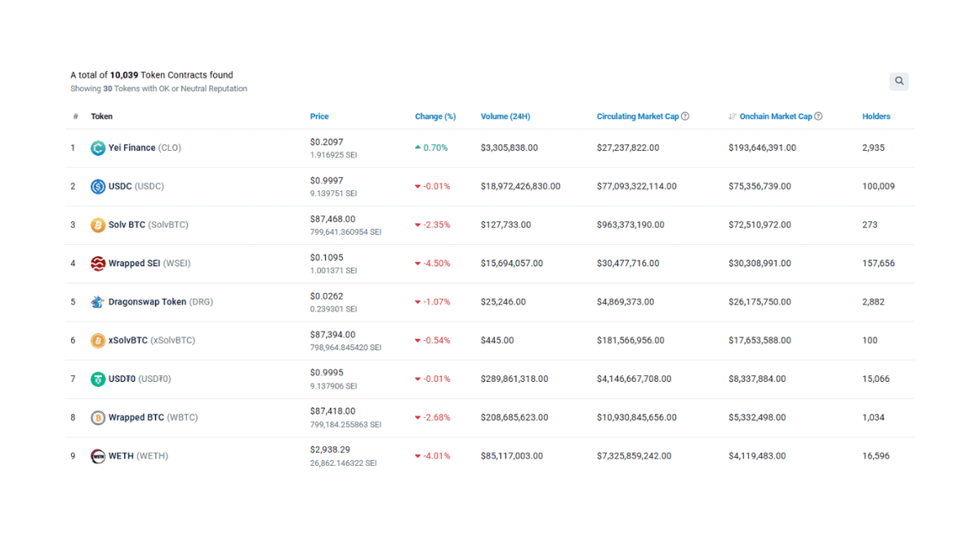Click the holders count 157,656
Screen dimensions: 980x537
879,263
